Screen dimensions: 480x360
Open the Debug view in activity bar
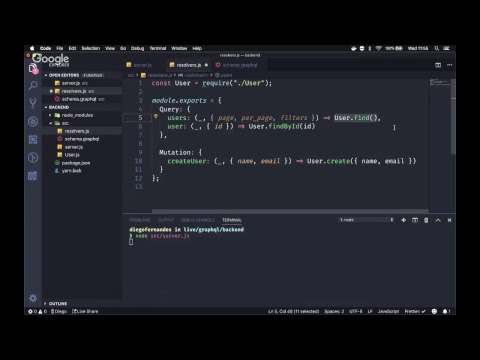(33, 122)
